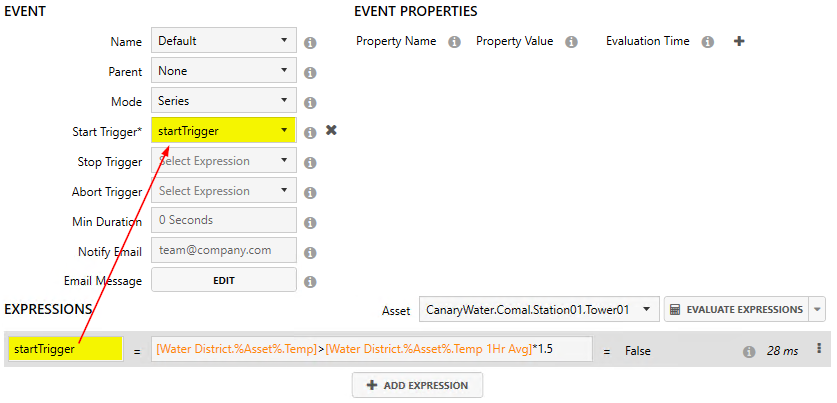
Task: Click the Add Expression button
Action: (x=417, y=385)
